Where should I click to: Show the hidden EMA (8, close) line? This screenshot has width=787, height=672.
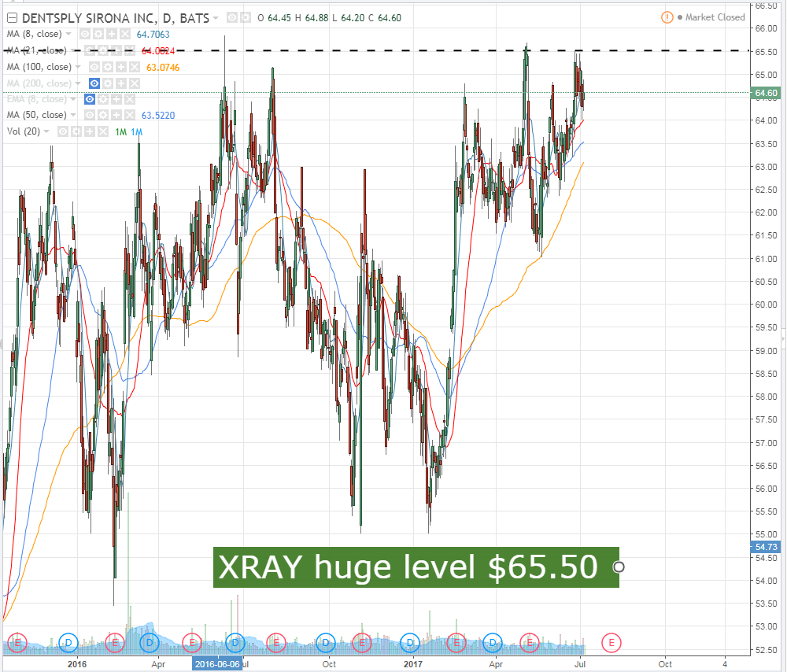coord(90,99)
